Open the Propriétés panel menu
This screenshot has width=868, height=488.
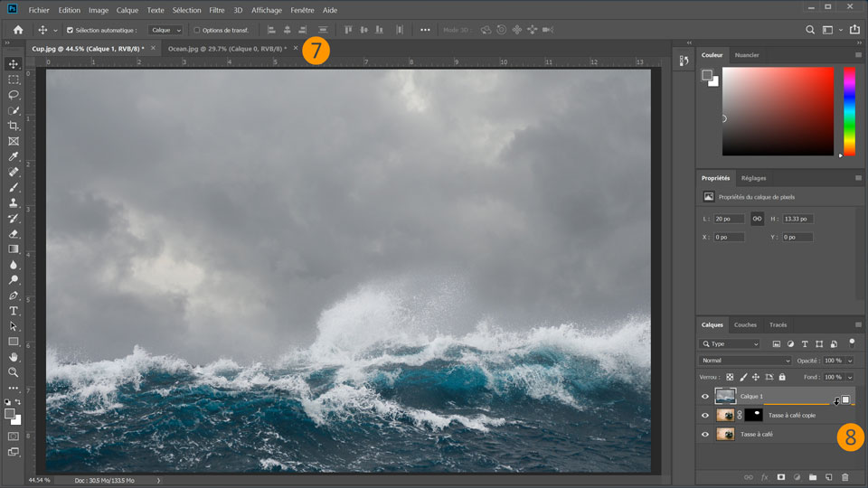(858, 178)
